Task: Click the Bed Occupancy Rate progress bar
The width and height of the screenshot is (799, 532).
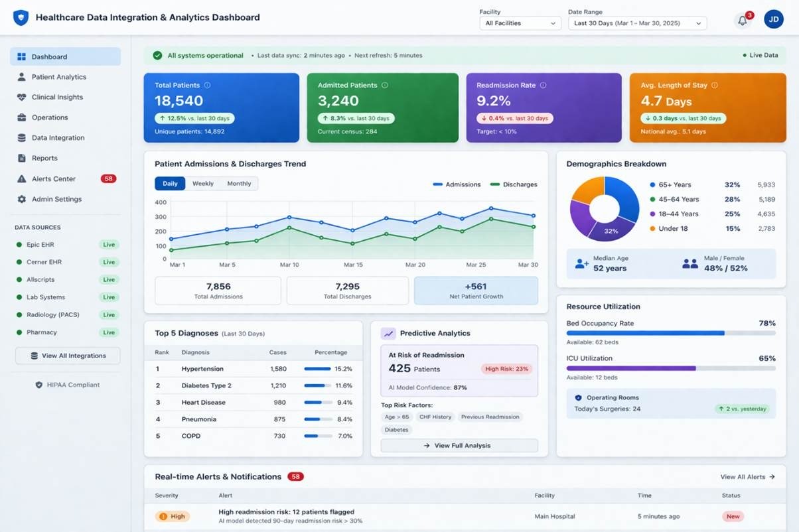Action: coord(670,333)
